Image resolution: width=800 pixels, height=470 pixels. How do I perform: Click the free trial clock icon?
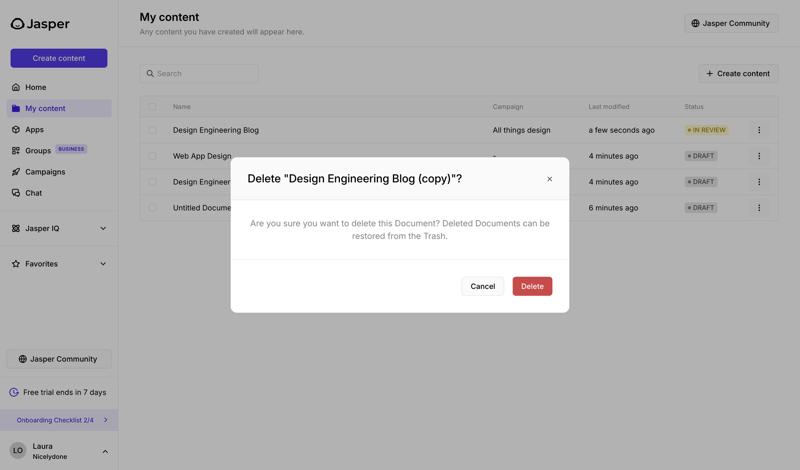pyautogui.click(x=14, y=392)
